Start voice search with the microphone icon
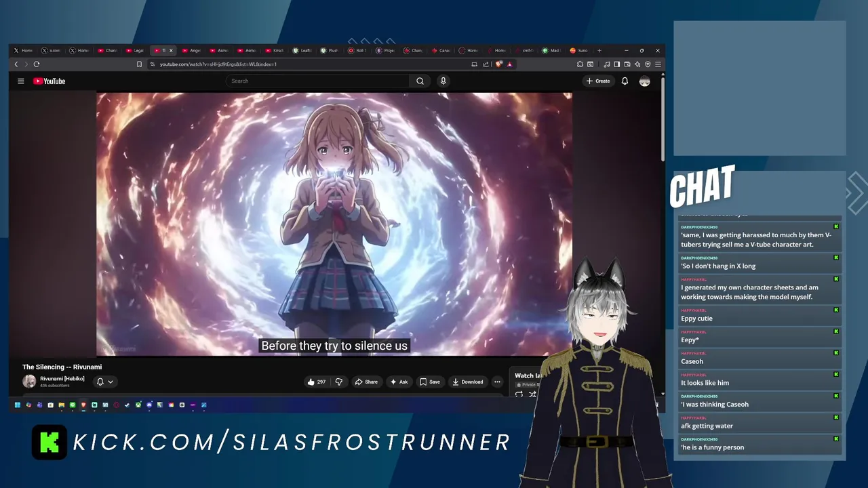The image size is (868, 488). [x=443, y=81]
